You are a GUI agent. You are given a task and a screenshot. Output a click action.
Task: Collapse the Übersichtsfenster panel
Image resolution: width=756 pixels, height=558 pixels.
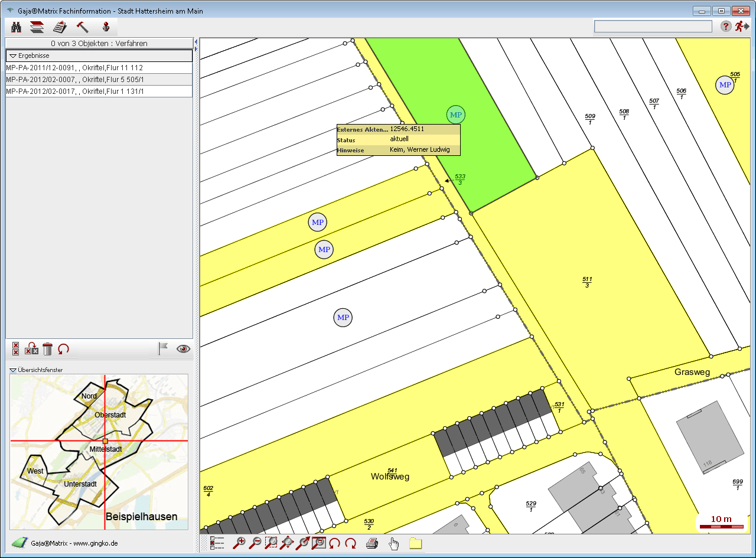point(13,370)
